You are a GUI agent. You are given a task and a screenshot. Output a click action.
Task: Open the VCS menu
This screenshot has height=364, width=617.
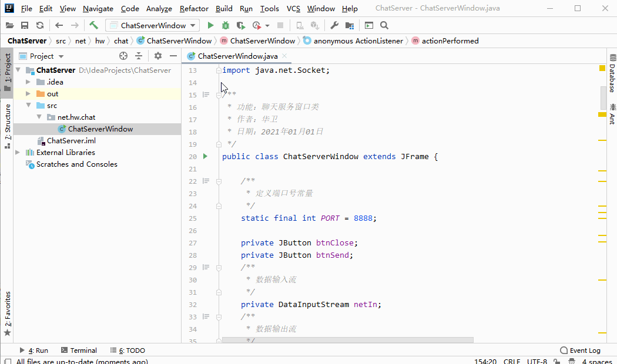[294, 9]
